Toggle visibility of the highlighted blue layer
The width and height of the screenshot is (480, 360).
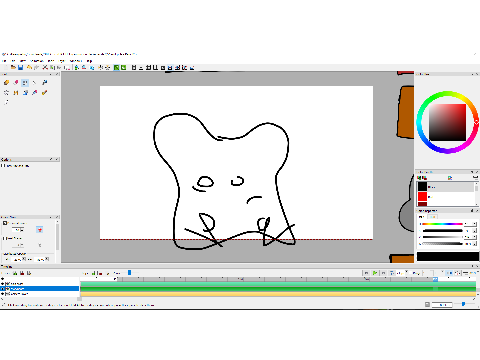pos(3,289)
